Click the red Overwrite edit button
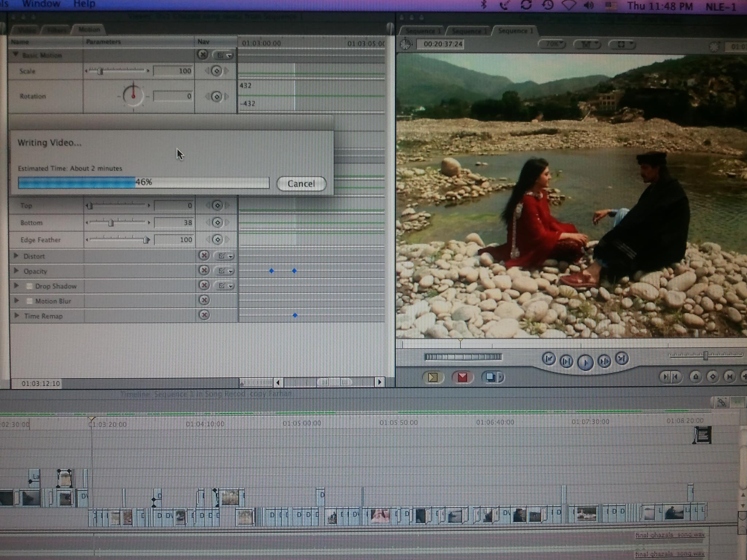 tap(462, 377)
